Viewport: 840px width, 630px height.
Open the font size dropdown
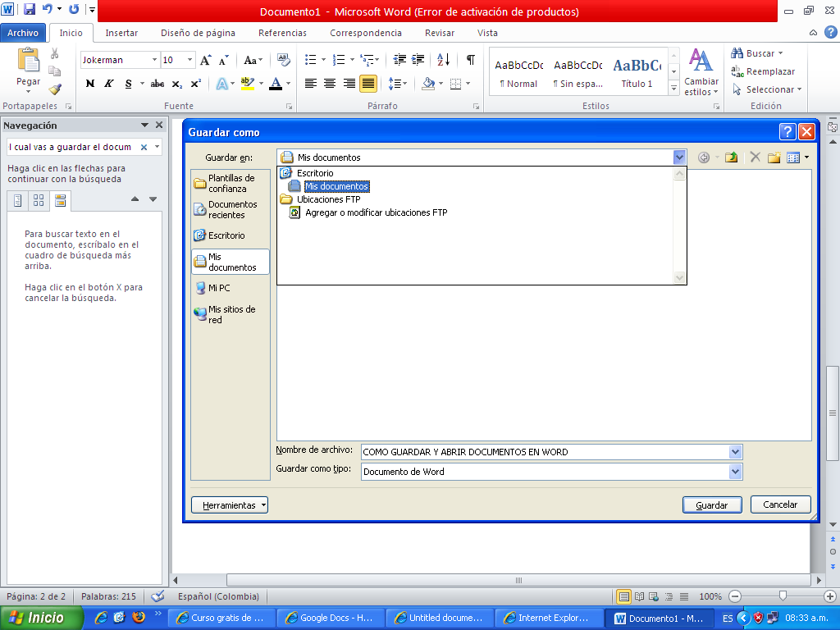189,59
